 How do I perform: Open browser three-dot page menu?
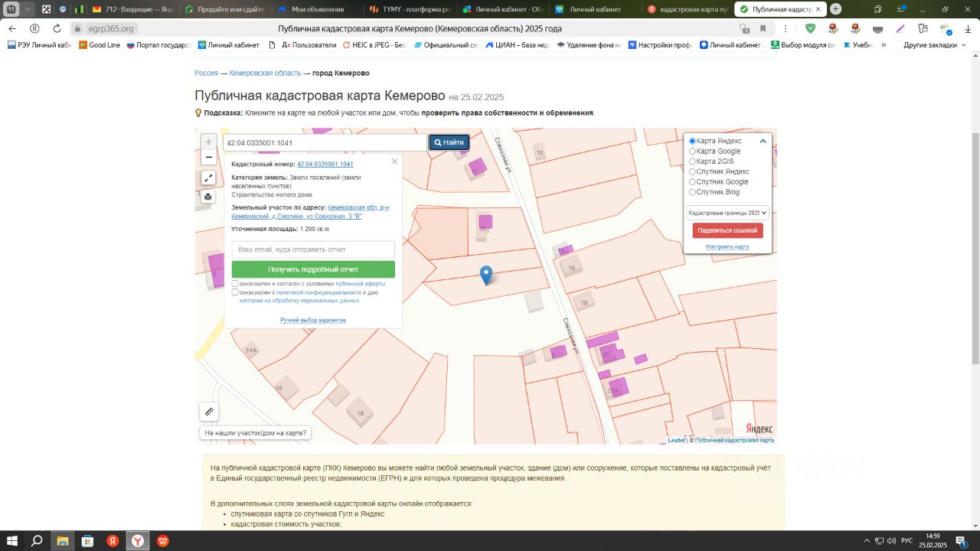(x=786, y=28)
